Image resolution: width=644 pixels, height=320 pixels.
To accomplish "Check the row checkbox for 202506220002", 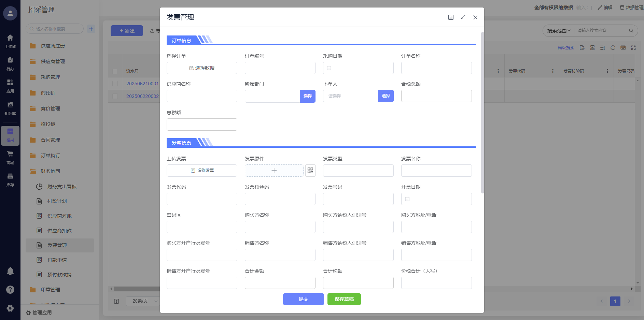I will pyautogui.click(x=115, y=96).
